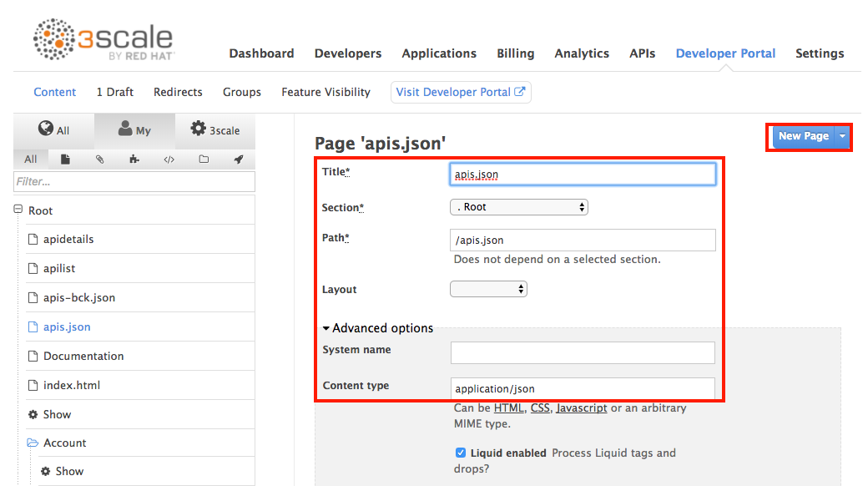This screenshot has width=868, height=486.
Task: Collapse the Root tree node
Action: point(18,210)
